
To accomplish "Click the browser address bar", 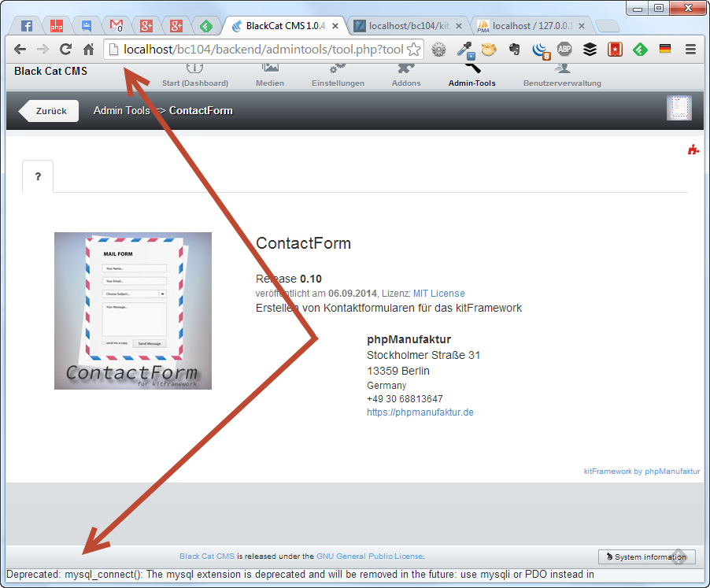I will point(260,49).
